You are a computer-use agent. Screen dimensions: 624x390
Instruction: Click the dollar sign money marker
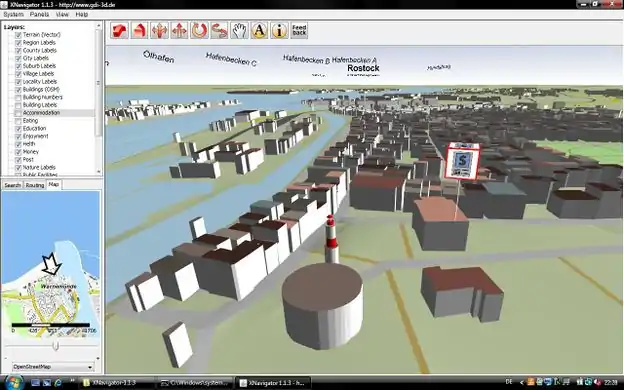462,161
